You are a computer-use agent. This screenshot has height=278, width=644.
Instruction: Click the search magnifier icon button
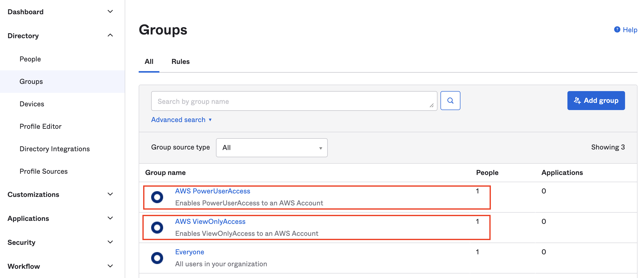point(450,101)
